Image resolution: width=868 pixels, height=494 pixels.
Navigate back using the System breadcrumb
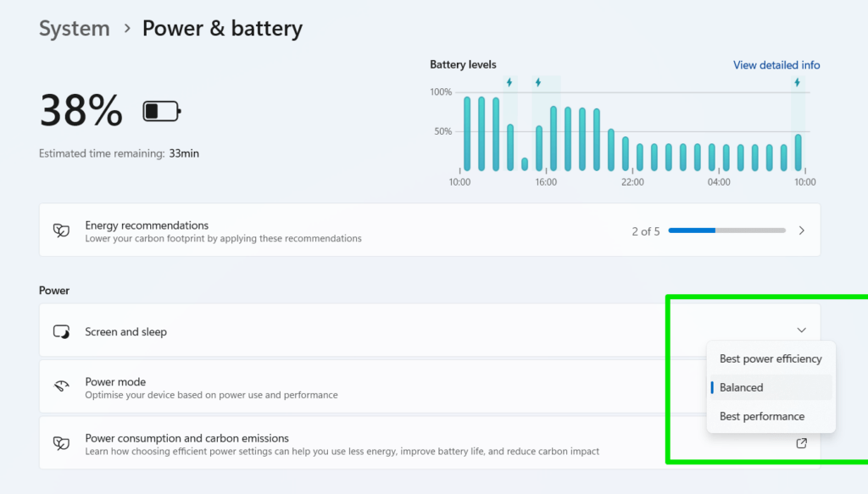75,28
